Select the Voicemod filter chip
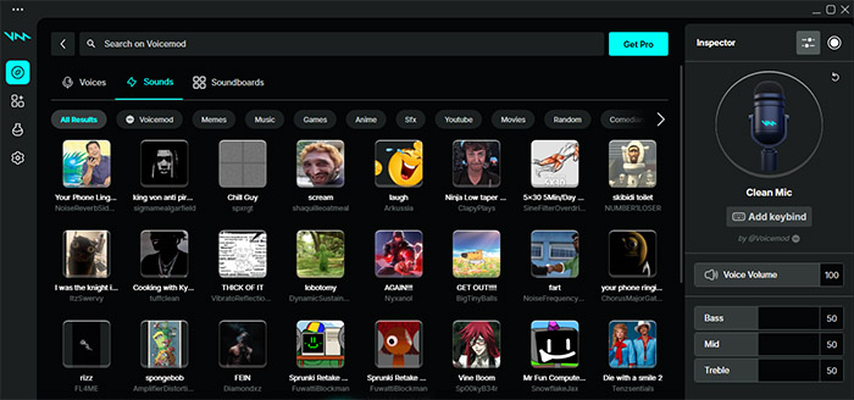854x400 pixels. (149, 119)
